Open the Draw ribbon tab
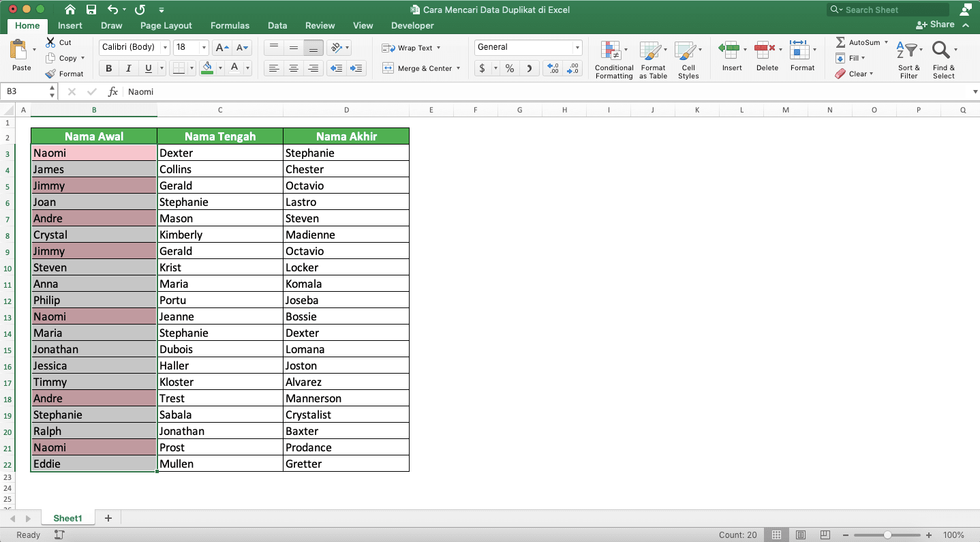980x542 pixels. click(x=112, y=25)
